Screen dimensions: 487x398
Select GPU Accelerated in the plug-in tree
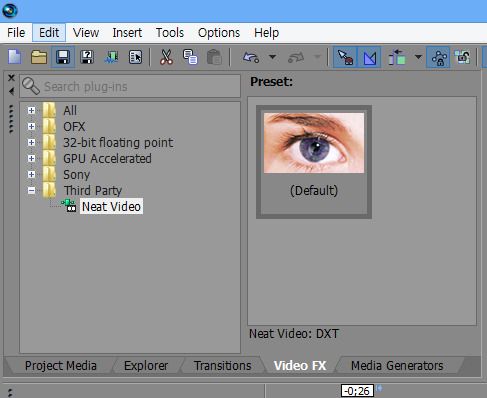pyautogui.click(x=107, y=159)
